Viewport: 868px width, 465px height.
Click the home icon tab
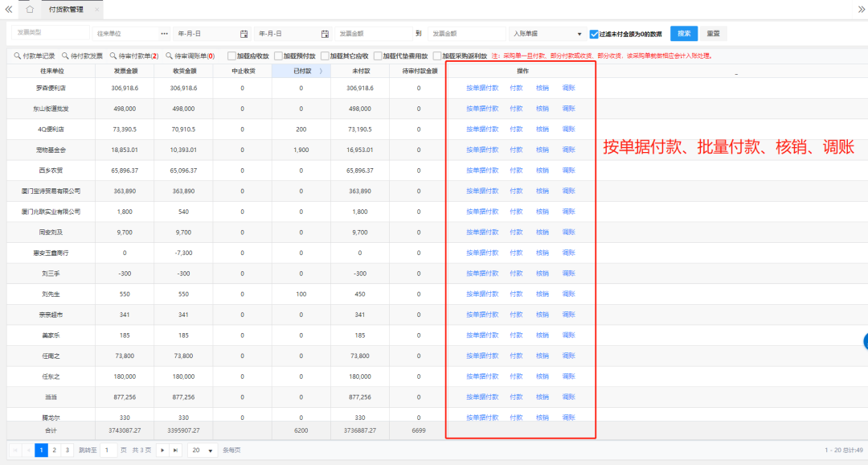point(30,10)
